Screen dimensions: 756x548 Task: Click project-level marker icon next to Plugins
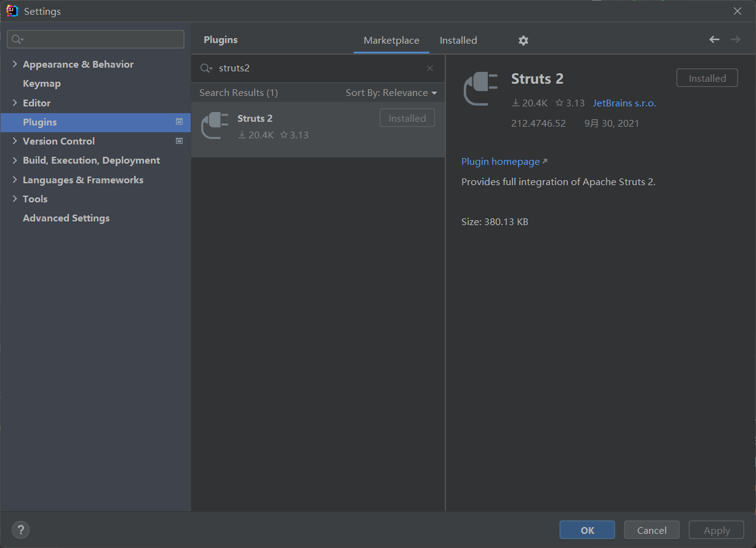tap(179, 122)
